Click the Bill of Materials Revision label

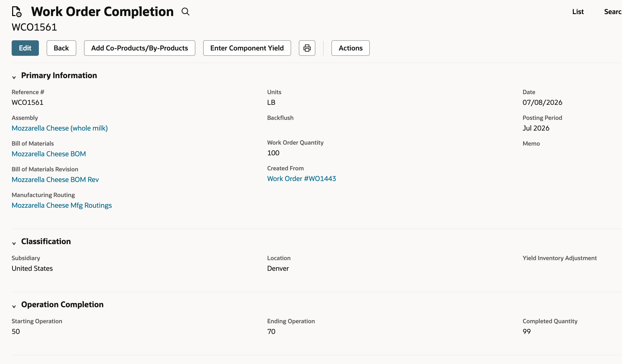(x=45, y=169)
